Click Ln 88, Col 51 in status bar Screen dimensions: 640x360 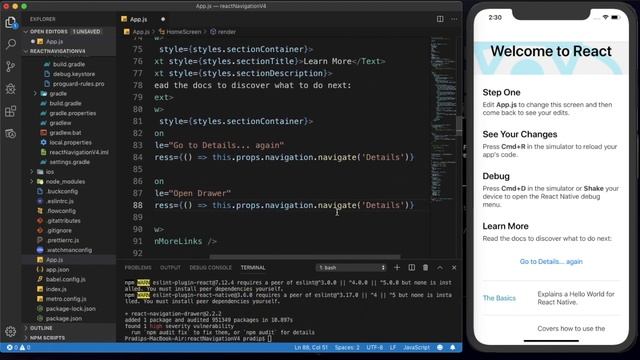pyautogui.click(x=311, y=347)
